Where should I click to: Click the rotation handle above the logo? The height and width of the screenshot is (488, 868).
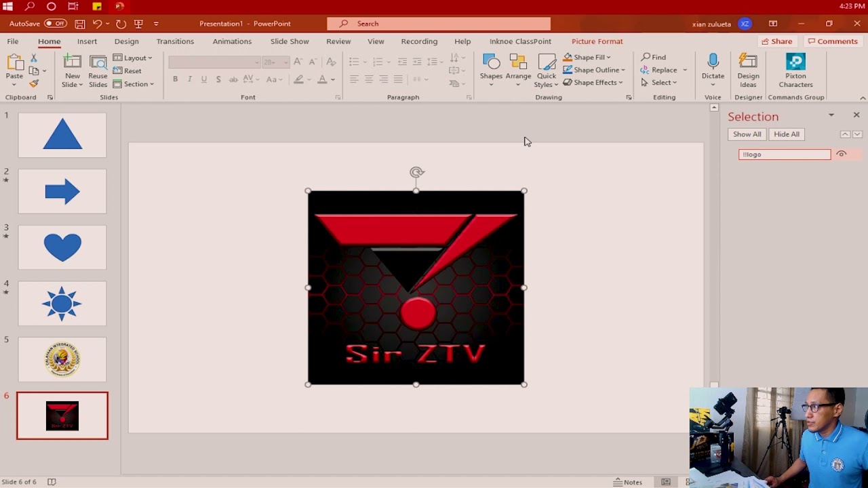[x=416, y=172]
